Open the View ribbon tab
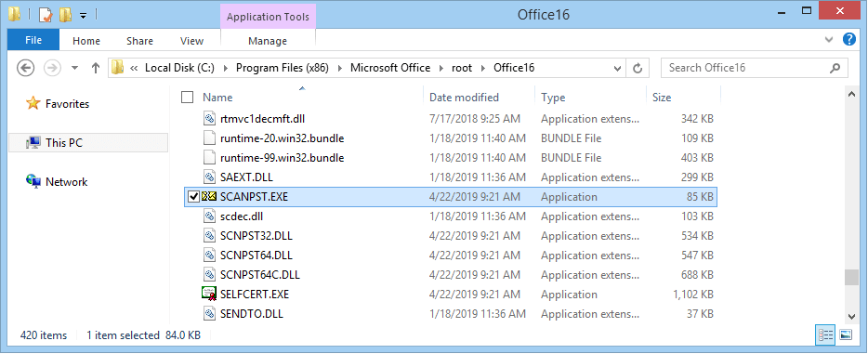This screenshot has height=354, width=868. [x=192, y=41]
